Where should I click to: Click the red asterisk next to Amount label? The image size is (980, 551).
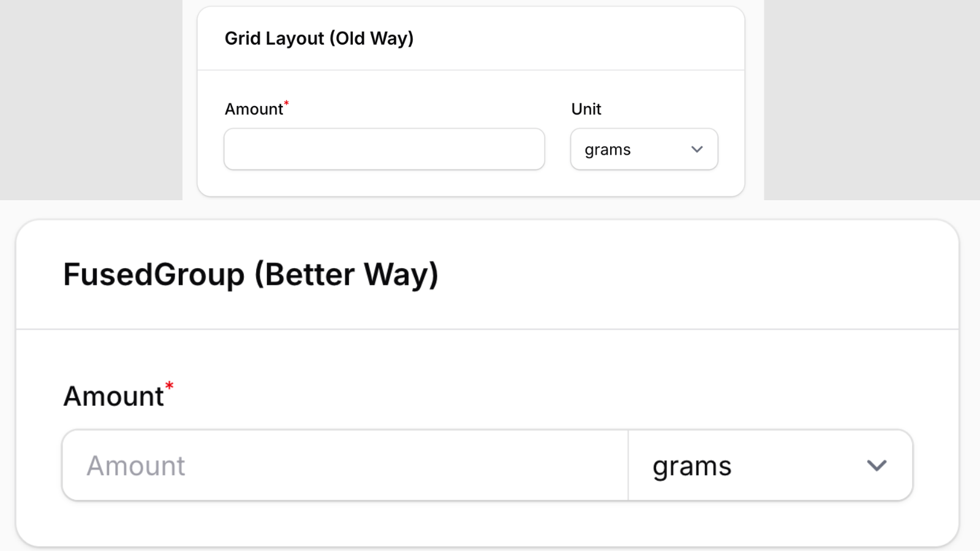coord(287,104)
